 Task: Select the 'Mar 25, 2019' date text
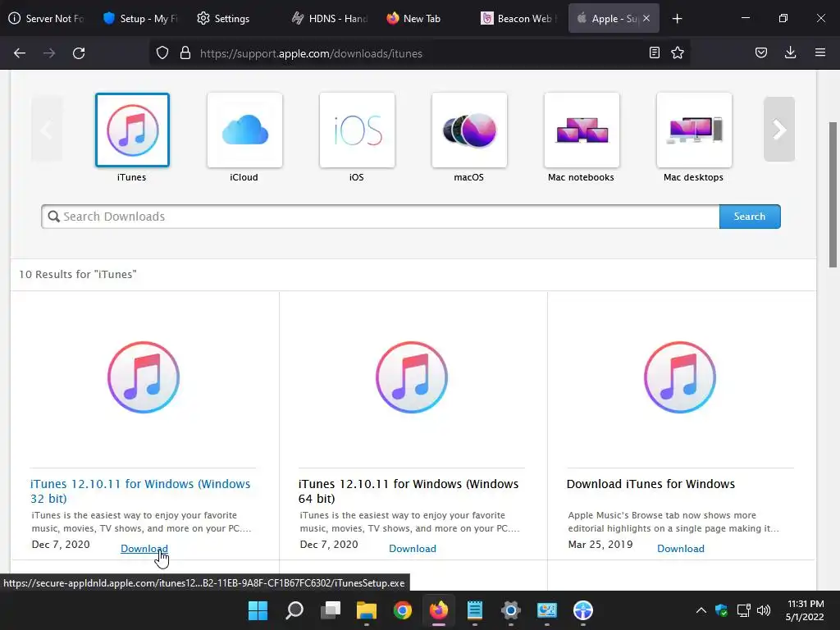tap(600, 545)
